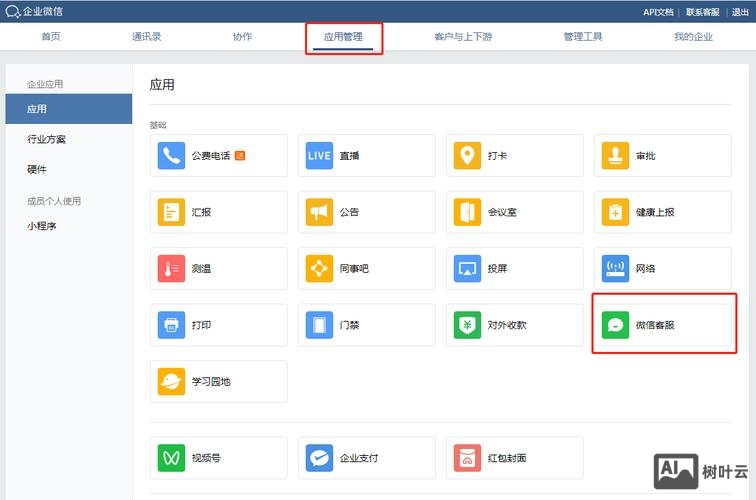Open the 红包封面 red envelope icon
Image resolution: width=756 pixels, height=500 pixels.
[x=467, y=458]
